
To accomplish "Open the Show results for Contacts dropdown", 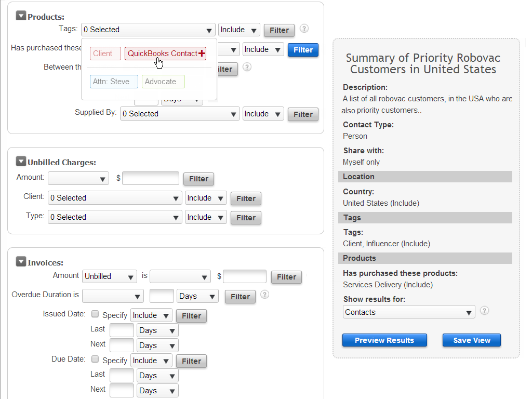I will point(409,312).
